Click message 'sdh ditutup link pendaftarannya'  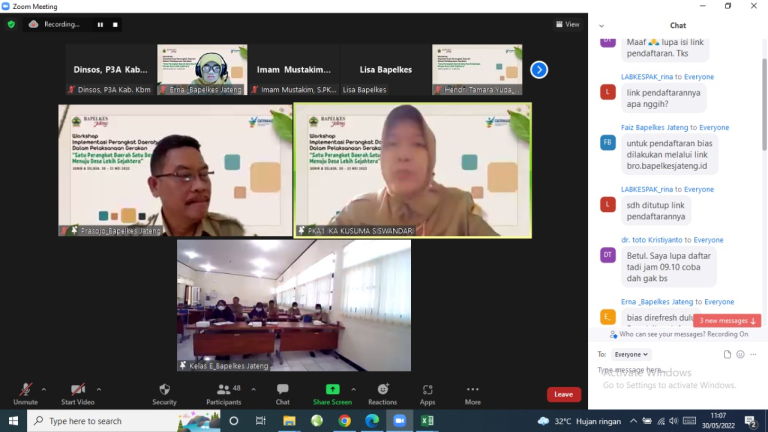click(x=656, y=211)
